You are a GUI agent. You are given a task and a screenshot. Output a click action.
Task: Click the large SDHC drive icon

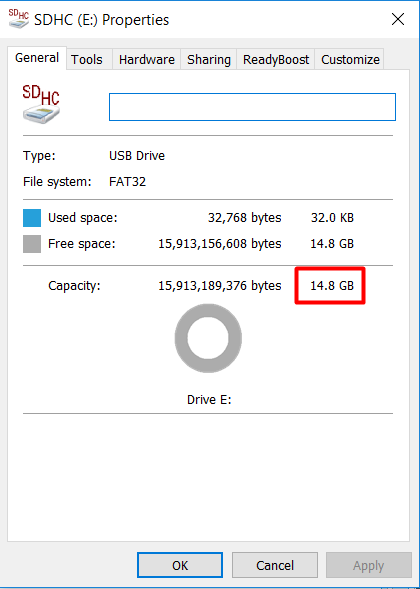41,105
